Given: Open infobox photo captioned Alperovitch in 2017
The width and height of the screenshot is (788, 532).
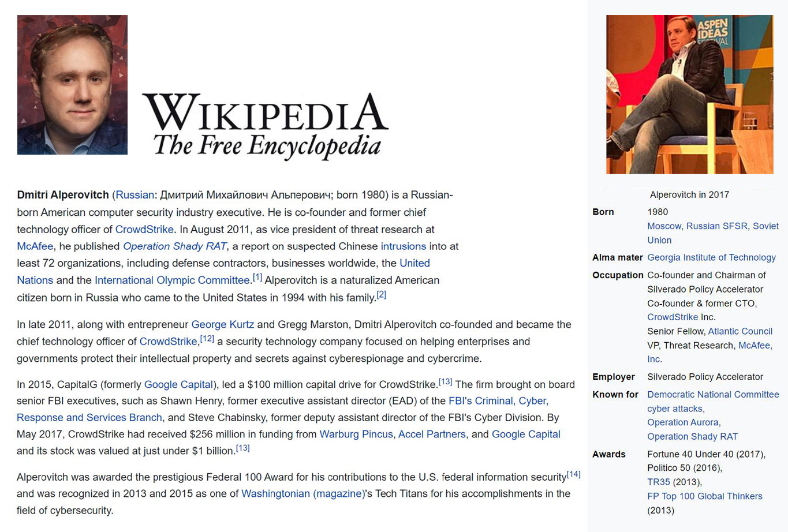Looking at the screenshot, I should coord(689,94).
